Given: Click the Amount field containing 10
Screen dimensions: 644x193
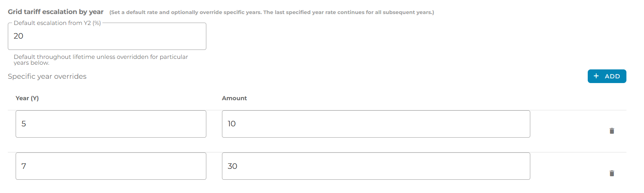Looking at the screenshot, I should pyautogui.click(x=376, y=124).
